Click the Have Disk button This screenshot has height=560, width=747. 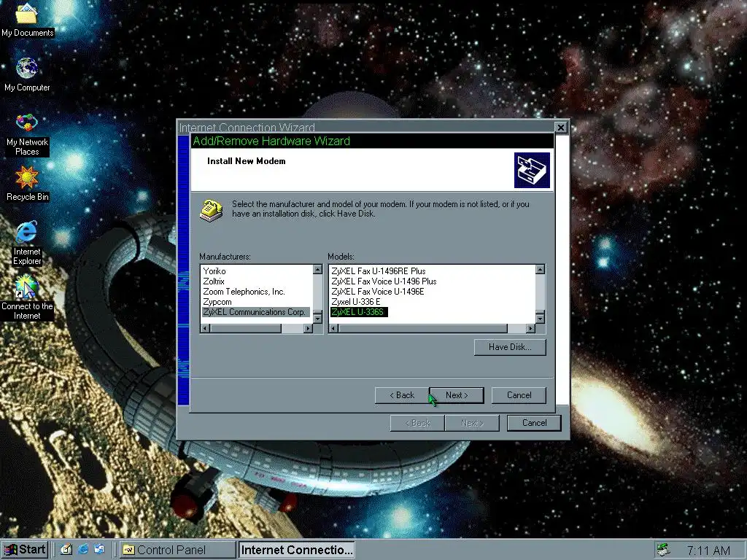click(510, 347)
